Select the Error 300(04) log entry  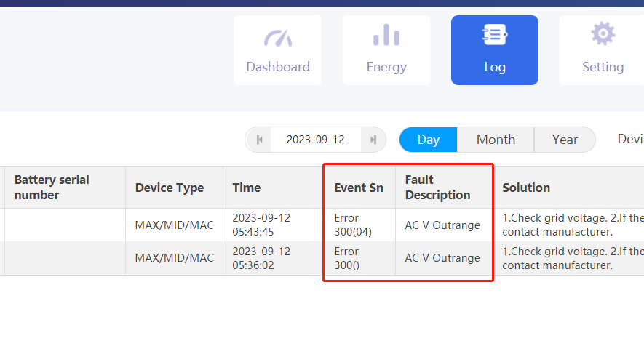[x=353, y=225]
